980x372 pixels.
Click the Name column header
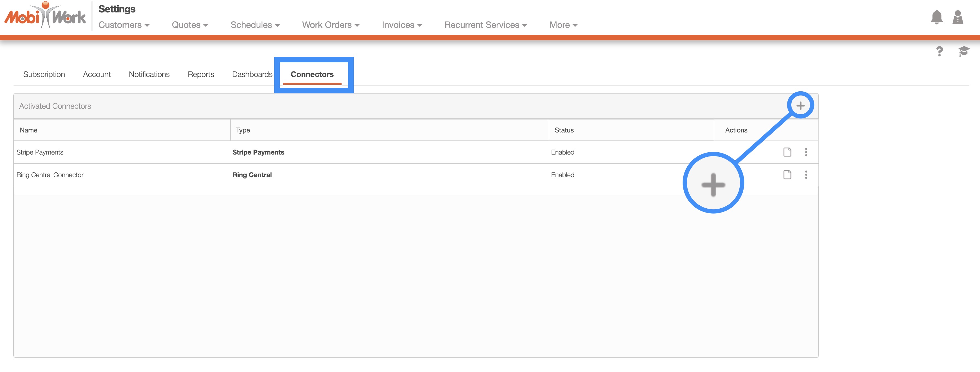coord(28,130)
